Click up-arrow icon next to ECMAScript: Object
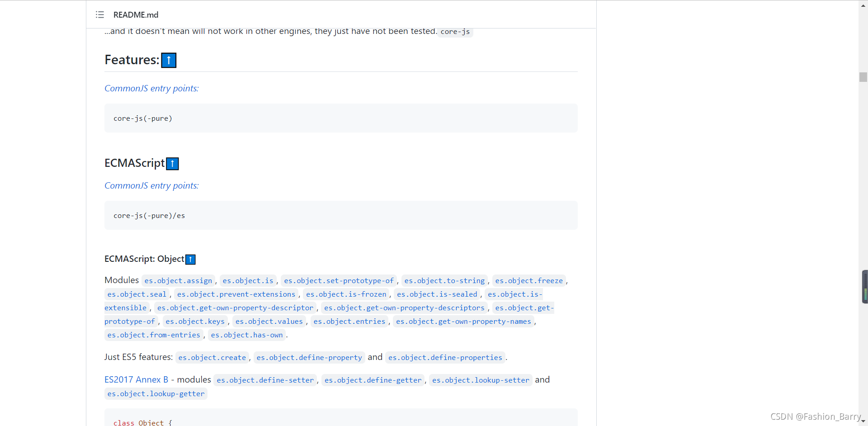 pyautogui.click(x=190, y=260)
